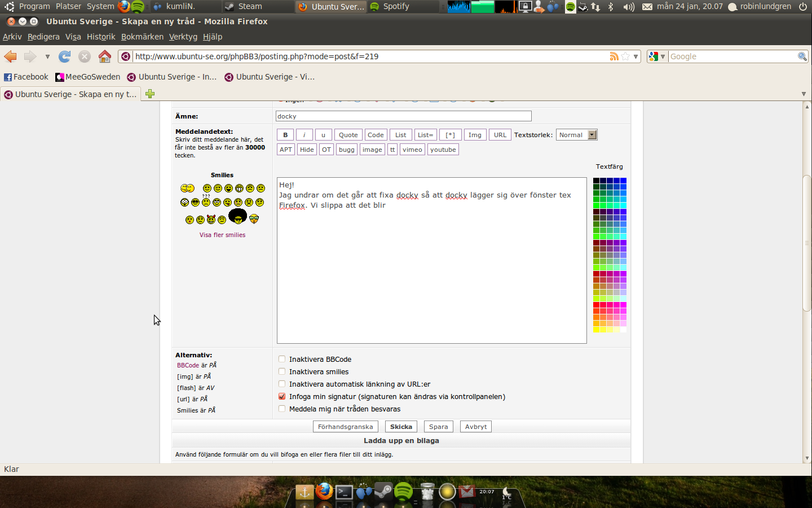
Task: Click the Quote BBCode button
Action: tap(348, 135)
